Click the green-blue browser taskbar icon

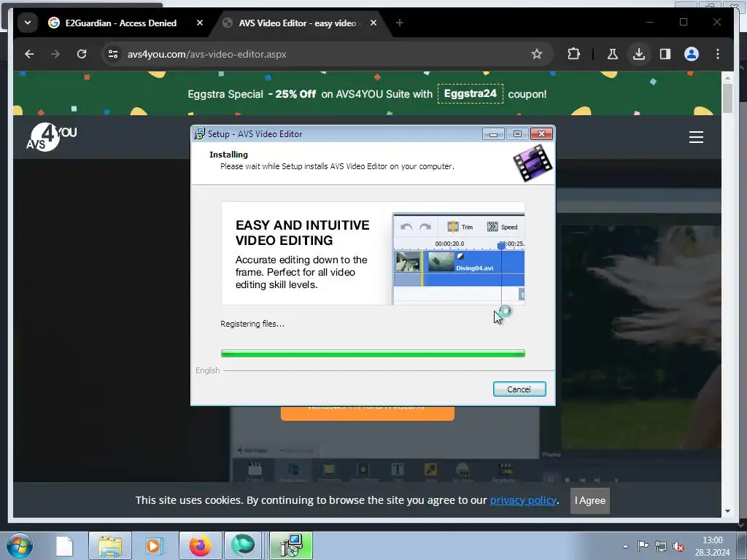pos(243,545)
